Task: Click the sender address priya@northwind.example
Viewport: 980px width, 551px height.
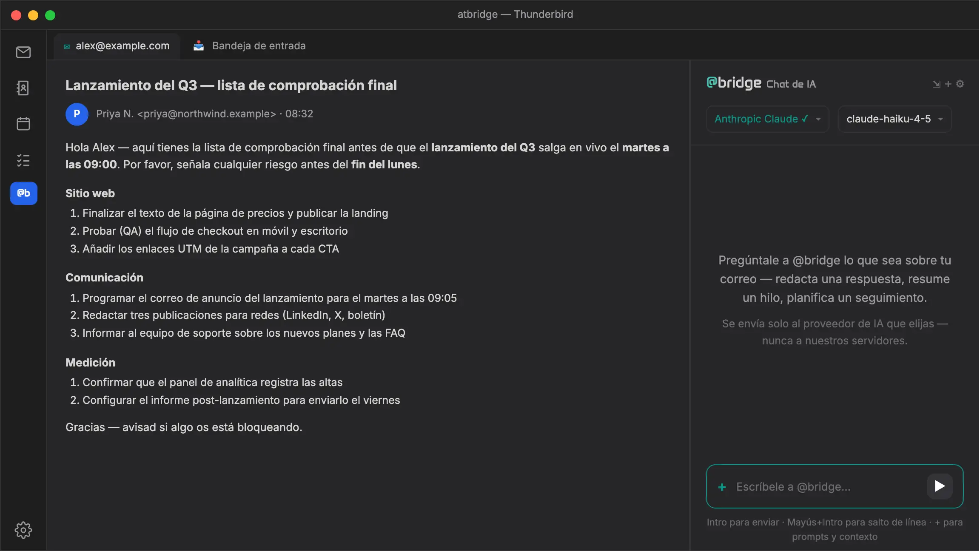Action: tap(207, 114)
